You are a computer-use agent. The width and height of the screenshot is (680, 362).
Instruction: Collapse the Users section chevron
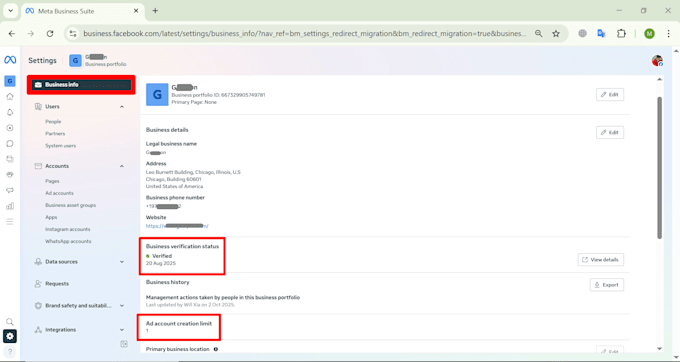[x=122, y=107]
